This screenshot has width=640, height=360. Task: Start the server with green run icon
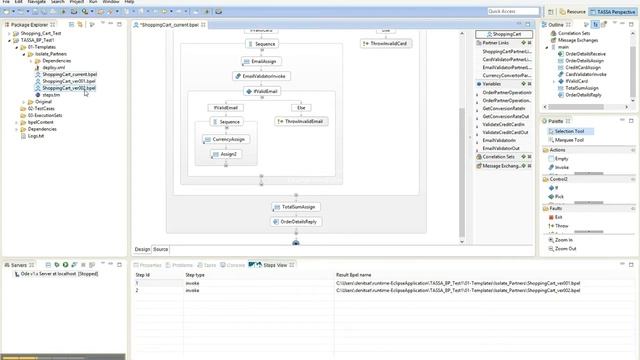[65, 265]
